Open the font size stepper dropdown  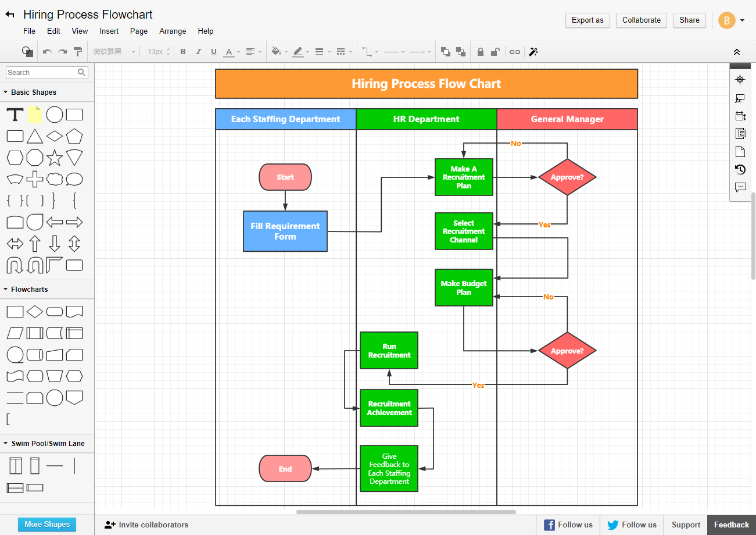pos(168,52)
